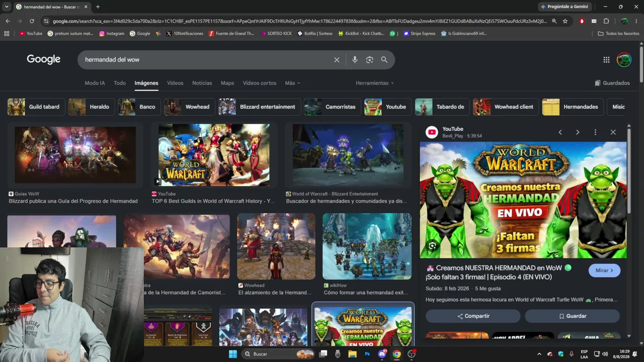Open Photoshop from the taskbar
Viewport: 644px width, 362px height.
[x=367, y=354]
